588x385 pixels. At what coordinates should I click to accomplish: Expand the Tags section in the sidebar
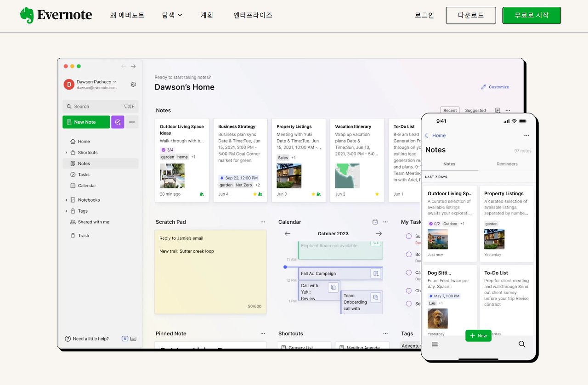pyautogui.click(x=66, y=211)
